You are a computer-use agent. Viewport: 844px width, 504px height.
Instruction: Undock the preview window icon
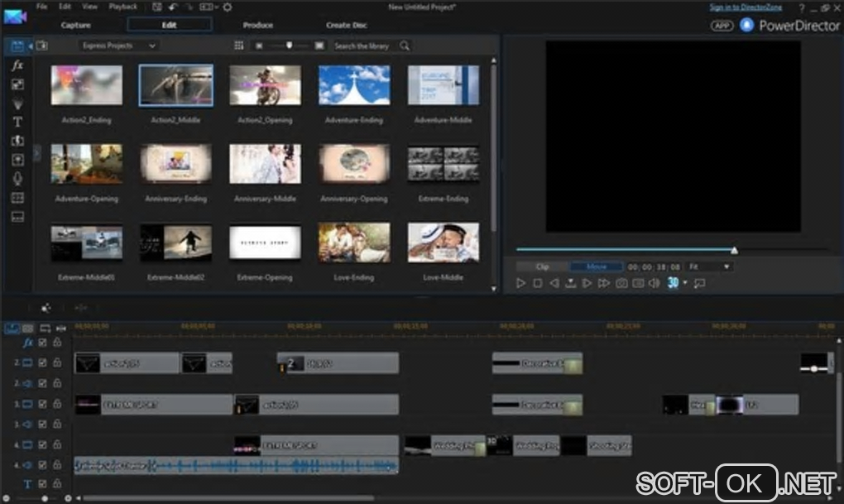(x=700, y=283)
